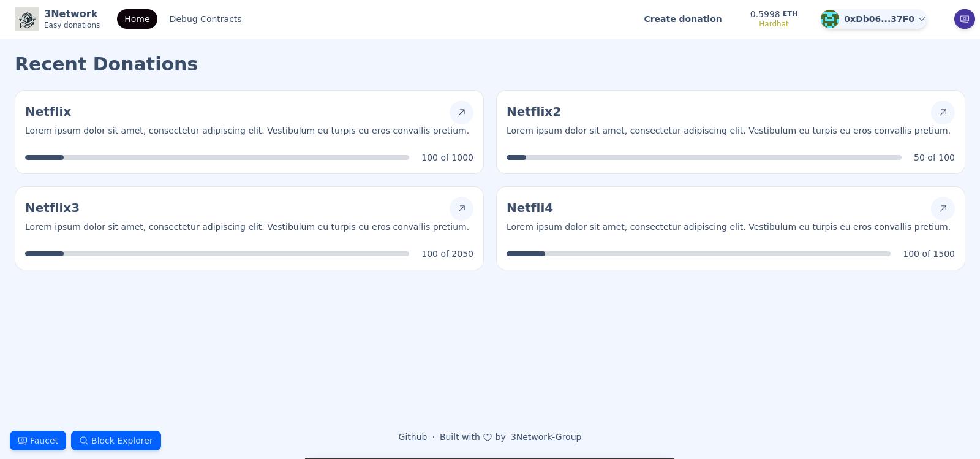Screen dimensions: 980x459
Task: Open the Netflix donation arrow icon
Action: (461, 112)
